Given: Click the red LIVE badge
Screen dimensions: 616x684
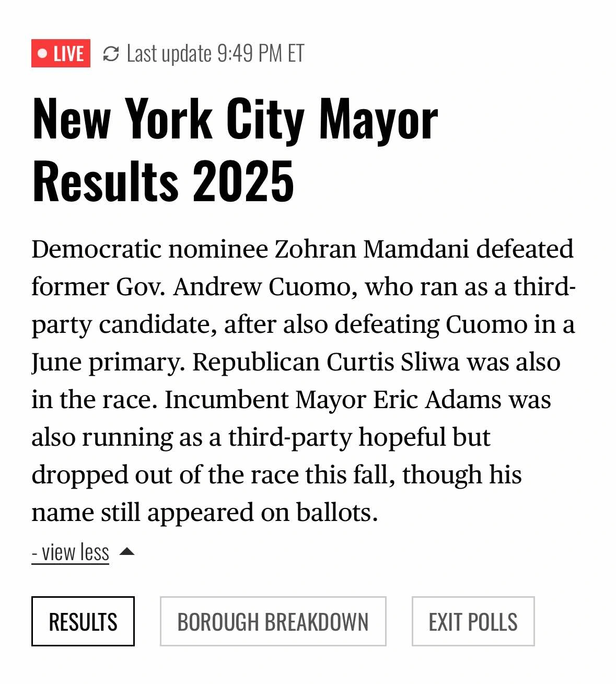Looking at the screenshot, I should point(61,53).
